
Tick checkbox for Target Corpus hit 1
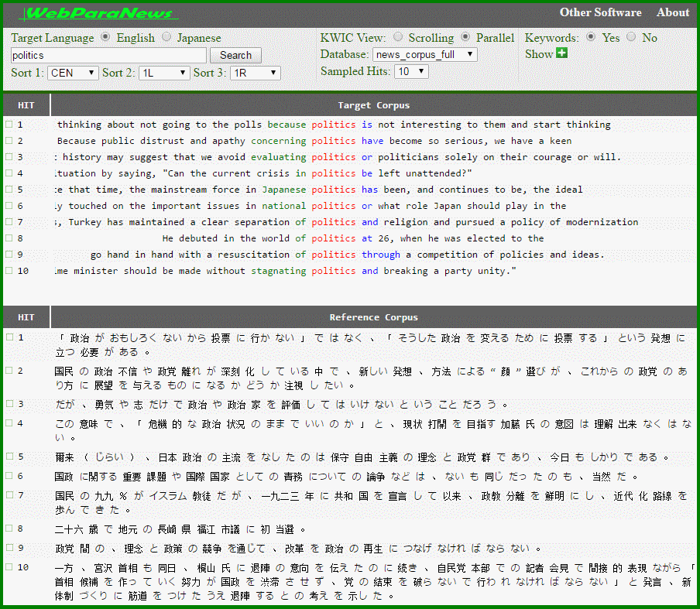(x=9, y=124)
